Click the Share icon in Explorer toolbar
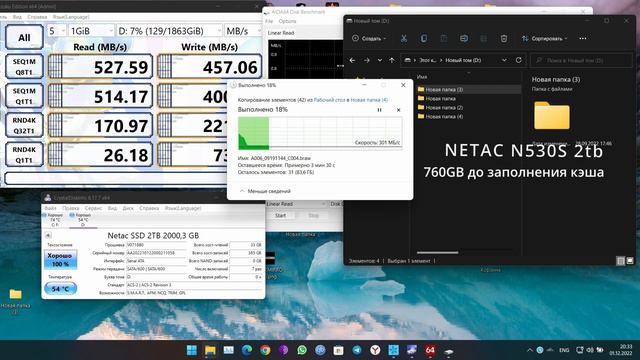 pos(484,38)
